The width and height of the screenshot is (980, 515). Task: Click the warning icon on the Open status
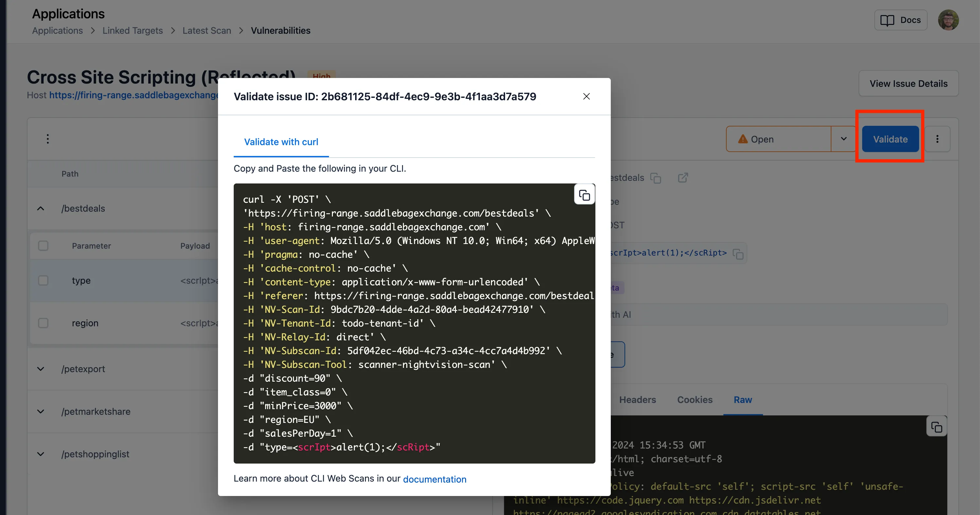743,139
